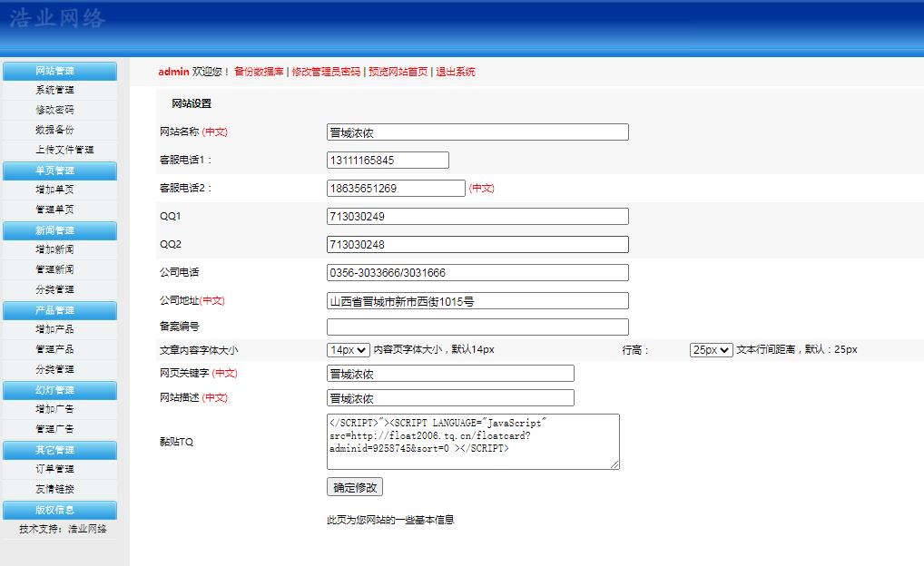Toggle the 其它管理 section header
924x566 pixels.
tap(60, 451)
